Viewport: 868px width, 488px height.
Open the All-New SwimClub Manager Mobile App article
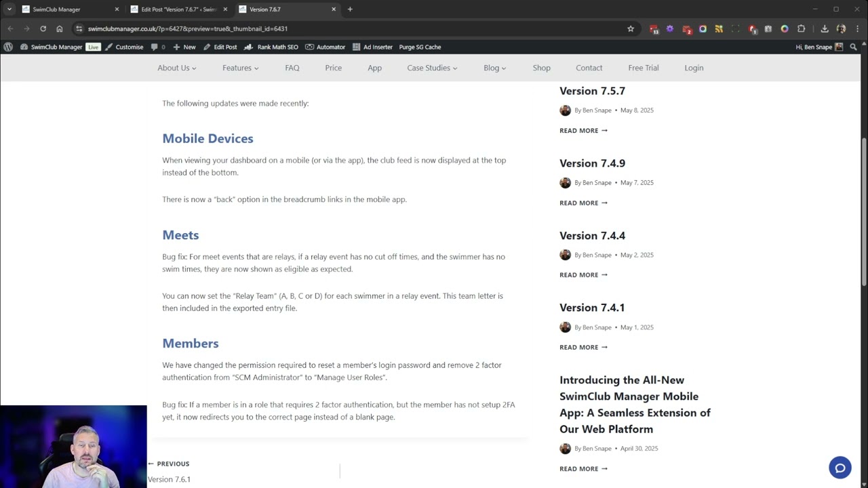point(635,405)
